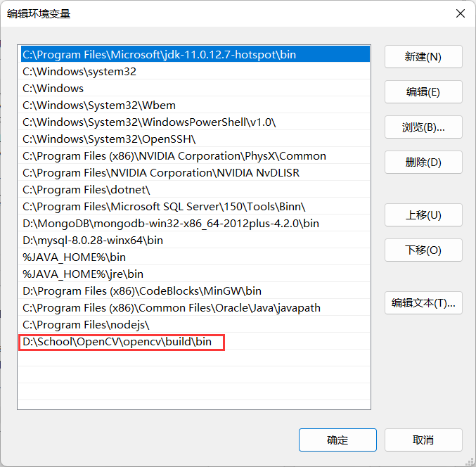The width and height of the screenshot is (476, 467).
Task: Select the %JAVA_HOME%\bin entry
Action: (x=195, y=257)
